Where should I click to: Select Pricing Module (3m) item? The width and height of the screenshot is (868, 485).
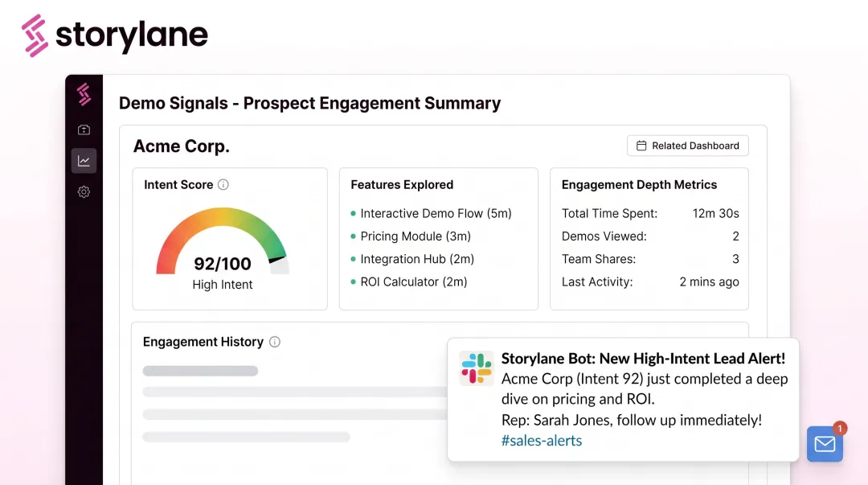pyautogui.click(x=411, y=236)
